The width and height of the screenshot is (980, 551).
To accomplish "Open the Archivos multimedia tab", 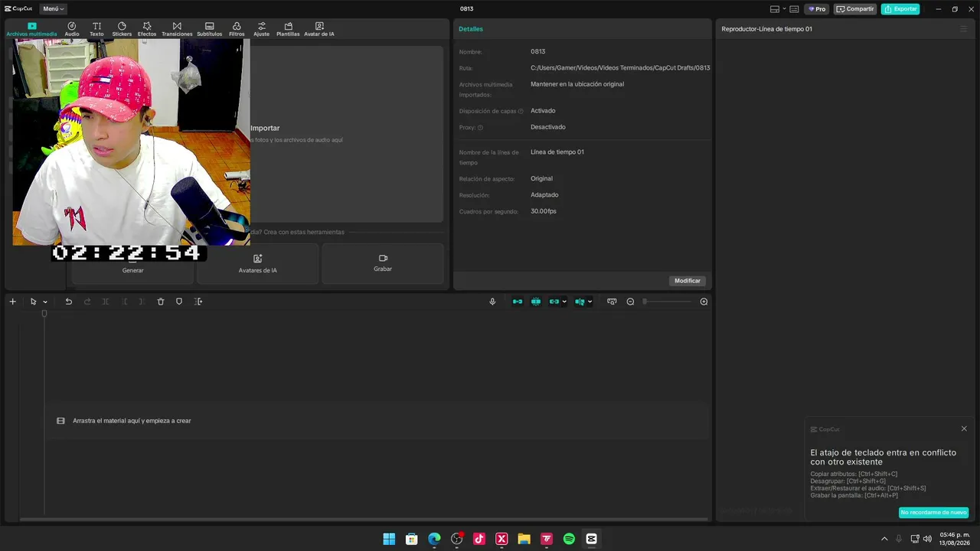I will (x=31, y=30).
